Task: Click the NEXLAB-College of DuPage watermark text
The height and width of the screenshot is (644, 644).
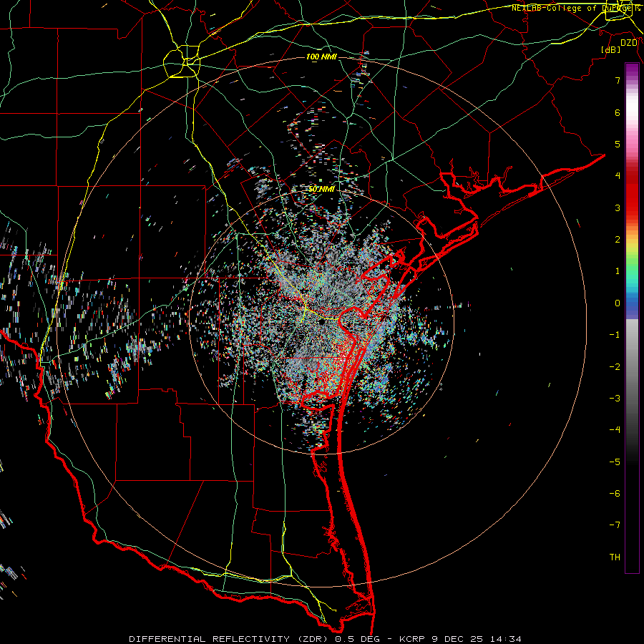Action: [x=576, y=8]
